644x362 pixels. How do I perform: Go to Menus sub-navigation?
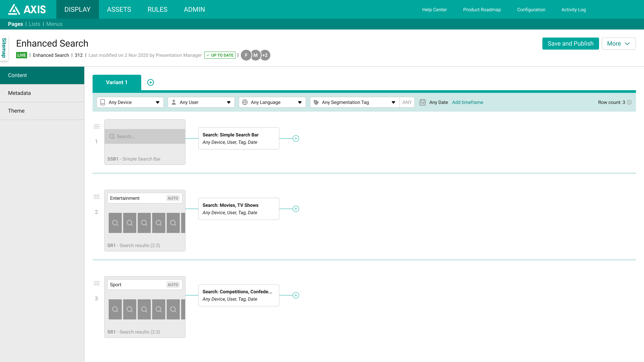click(x=54, y=24)
